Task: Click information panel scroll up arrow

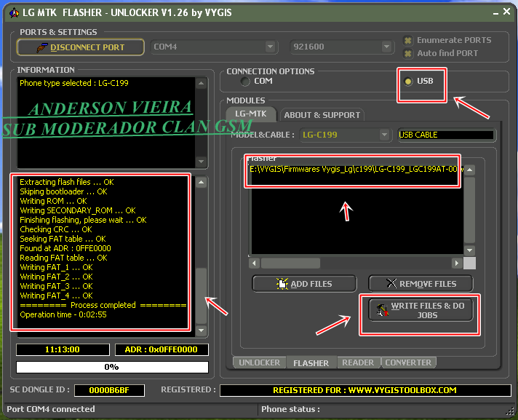Action: pos(202,83)
